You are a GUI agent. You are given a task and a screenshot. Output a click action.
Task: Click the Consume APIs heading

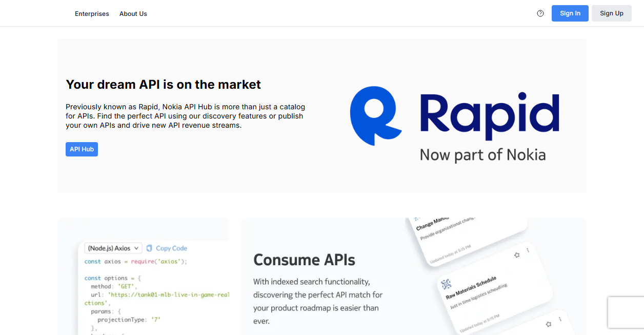(304, 260)
